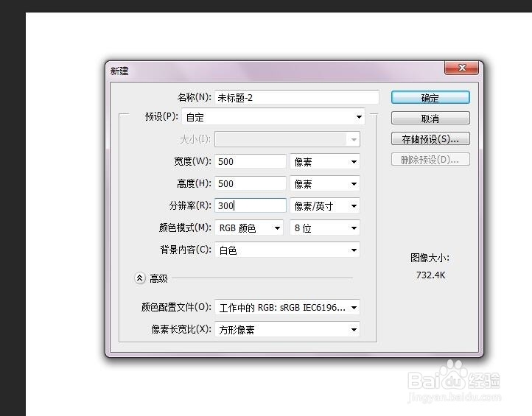The width and height of the screenshot is (532, 416).
Task: Click the 高级 section label
Action: (x=158, y=279)
